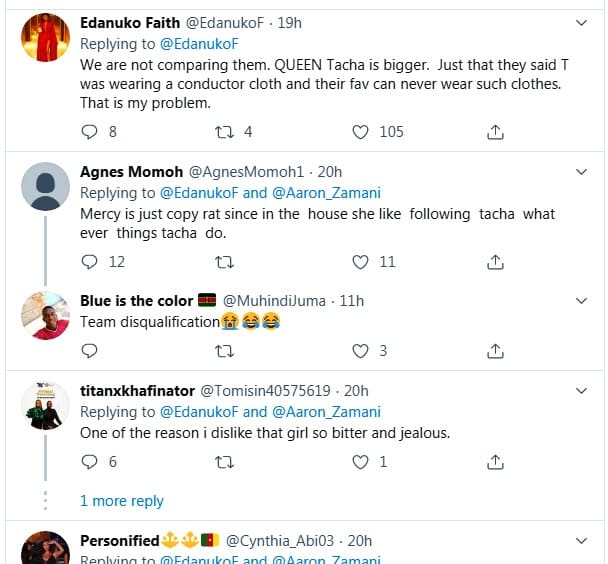
Task: Reply to Edanuko Faith's tweet
Action: pos(89,132)
